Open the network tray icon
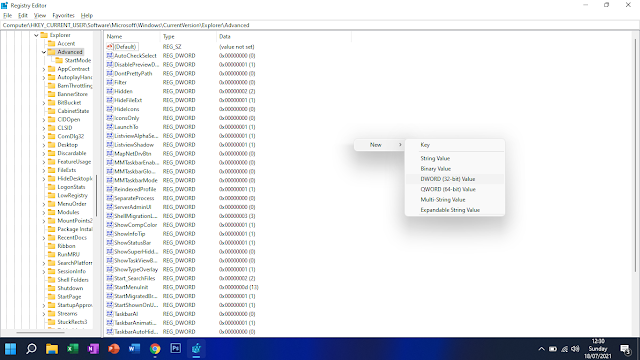Viewport: 640px width, 360px height. pyautogui.click(x=564, y=349)
